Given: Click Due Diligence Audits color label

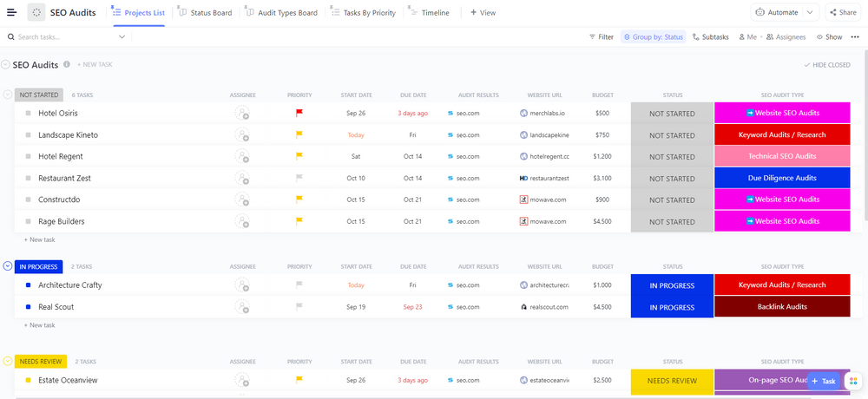Looking at the screenshot, I should point(782,178).
